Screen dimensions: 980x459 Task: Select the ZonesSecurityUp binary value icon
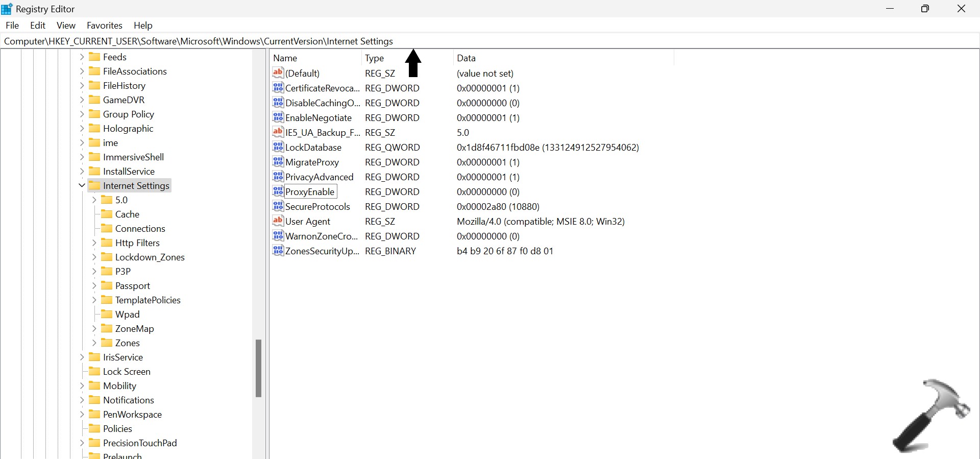278,251
